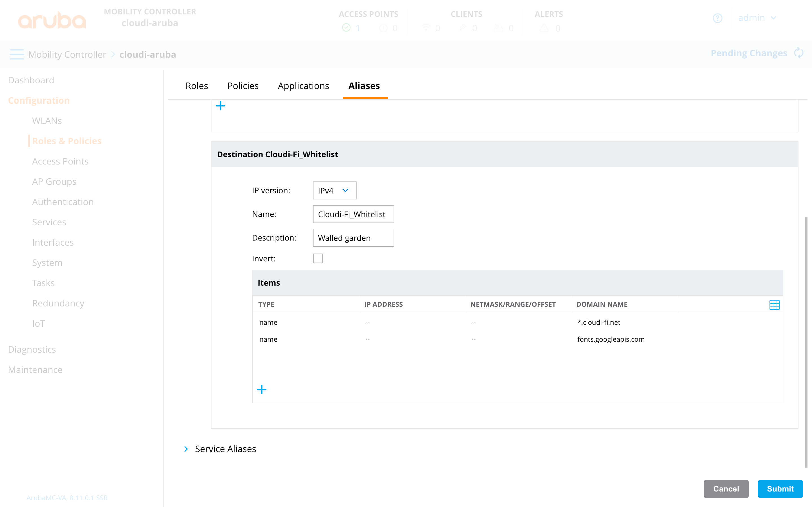Screen dimensions: 812x507
Task: Click the Submit button
Action: point(780,489)
